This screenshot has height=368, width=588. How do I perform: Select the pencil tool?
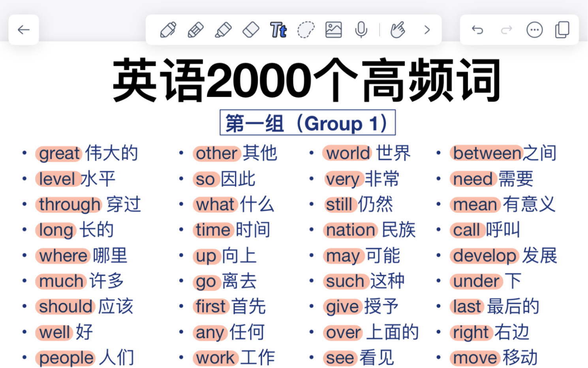(x=195, y=30)
